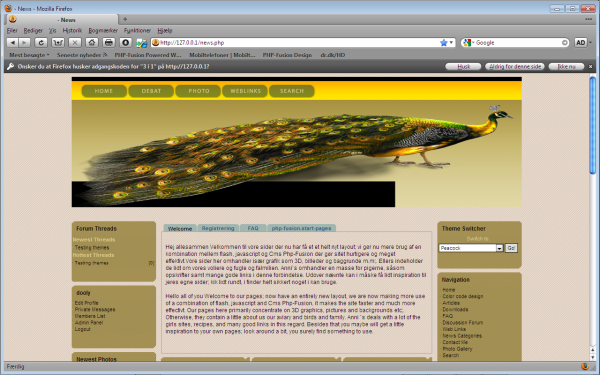Click the Google search input field

518,42
